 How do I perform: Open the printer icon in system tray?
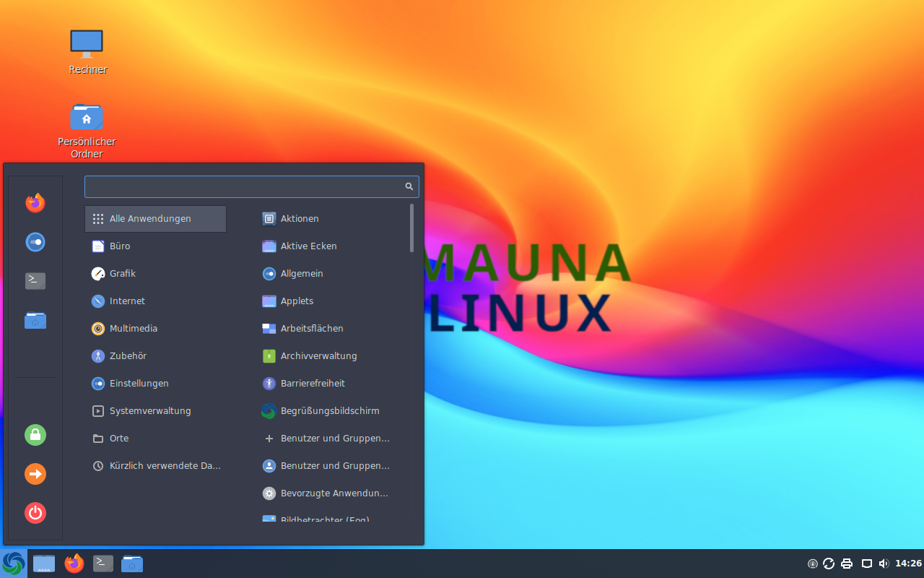[x=847, y=564]
